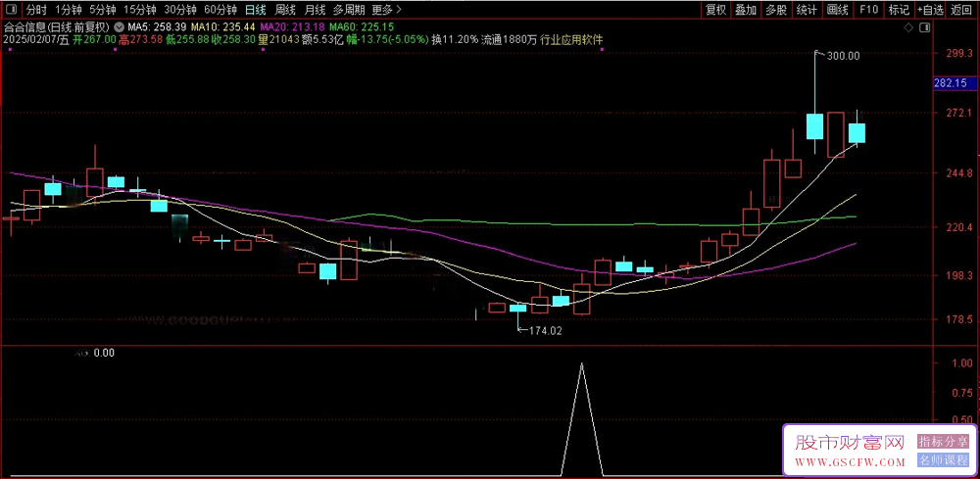Viewport: 980px width, 479px height.
Task: Open F10 company information
Action: [868, 9]
